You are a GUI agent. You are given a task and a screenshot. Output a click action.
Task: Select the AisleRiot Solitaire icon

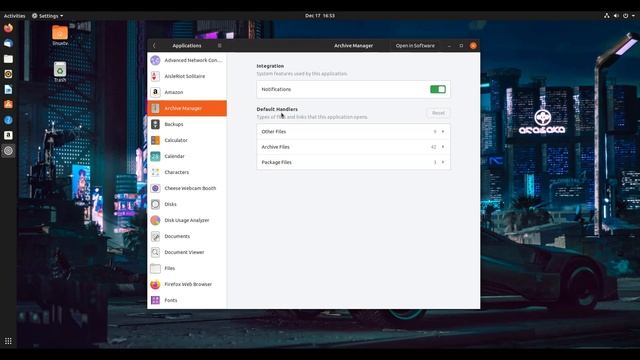tap(155, 76)
